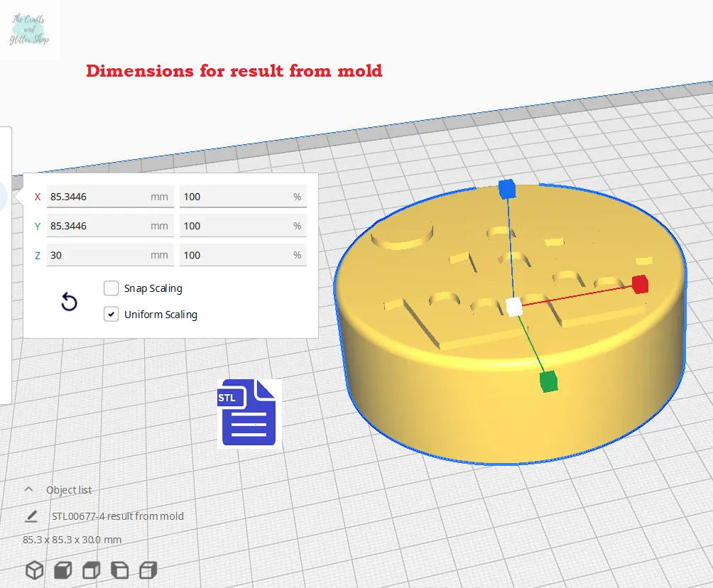Click the Z dimension mm field showing 30
Screen dimensions: 713x588
(99, 255)
